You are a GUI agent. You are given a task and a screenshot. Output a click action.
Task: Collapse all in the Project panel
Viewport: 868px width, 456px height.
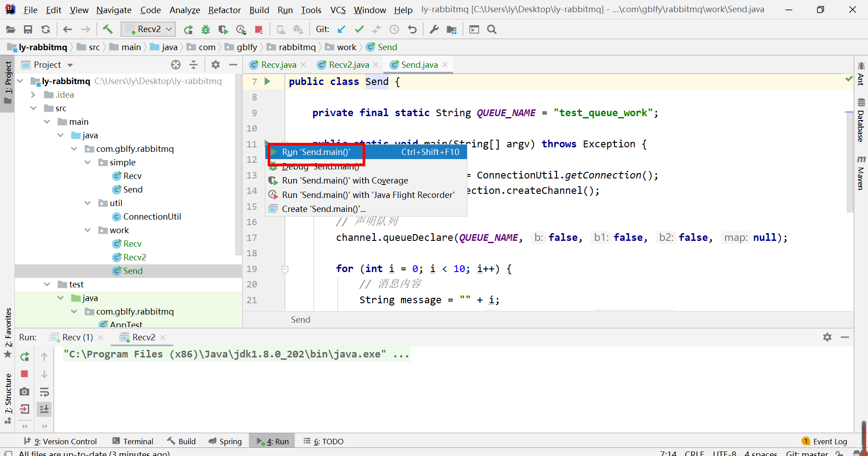[193, 65]
